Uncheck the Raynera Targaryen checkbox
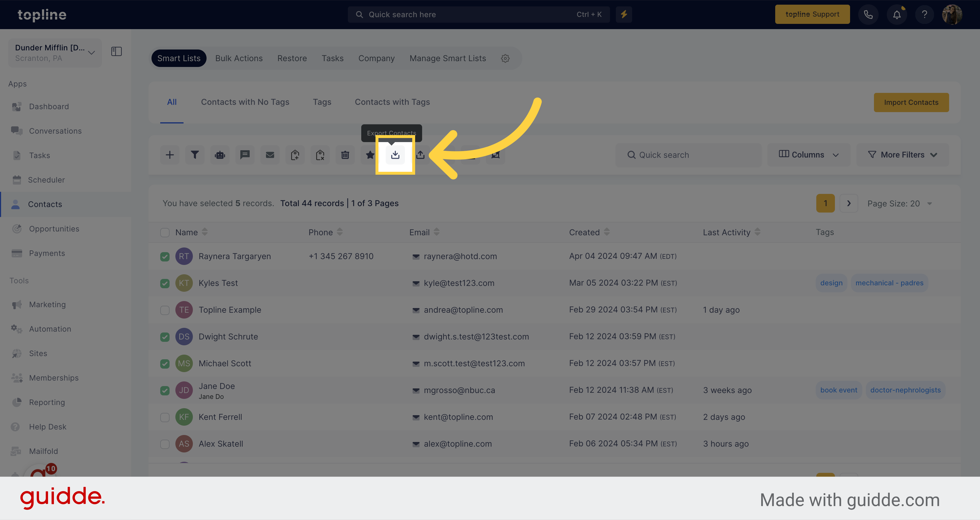The width and height of the screenshot is (980, 520). 165,257
